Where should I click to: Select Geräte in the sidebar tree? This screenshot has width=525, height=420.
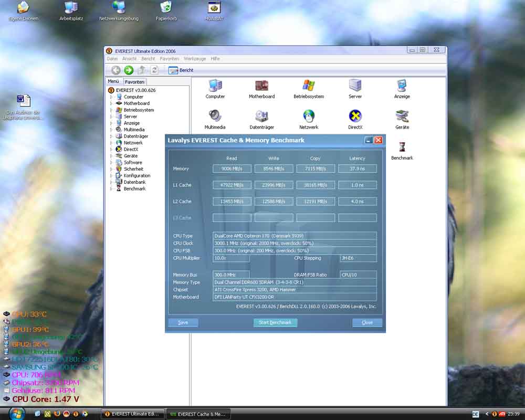131,156
